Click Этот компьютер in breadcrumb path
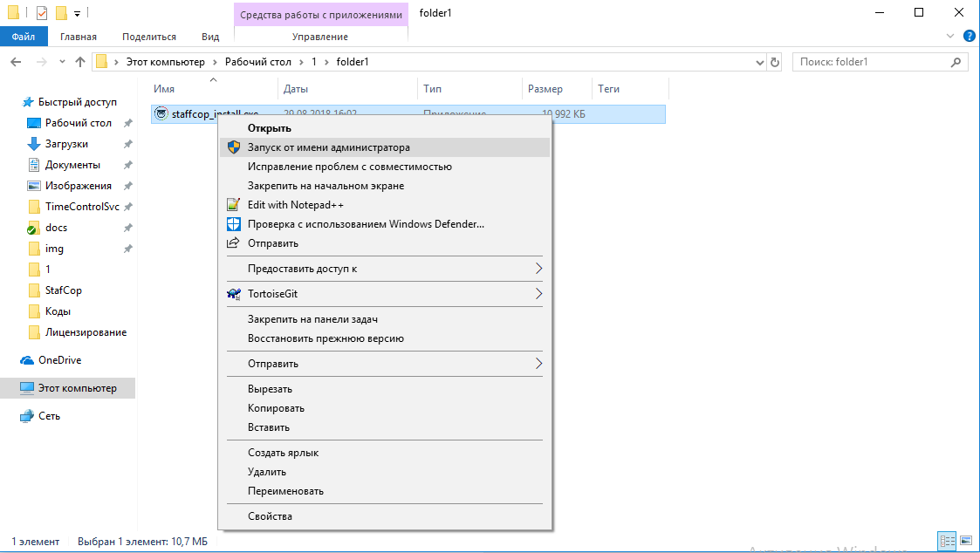 pyautogui.click(x=166, y=62)
